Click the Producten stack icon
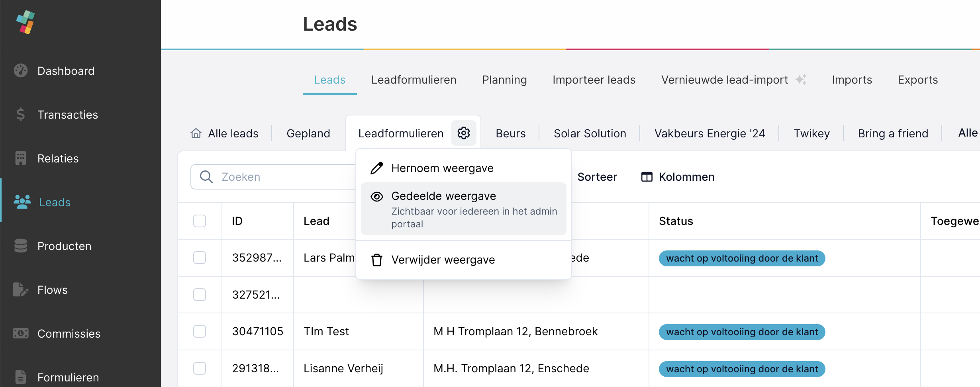 pos(21,246)
